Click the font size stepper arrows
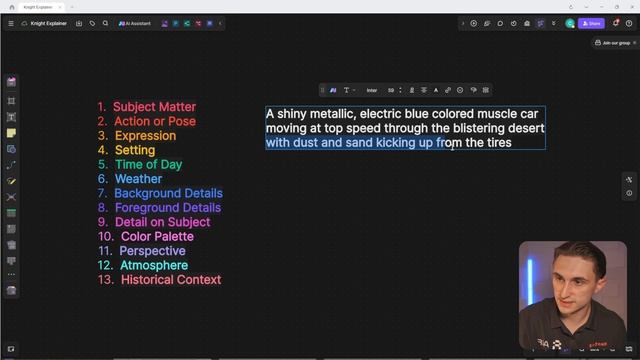Image resolution: width=640 pixels, height=360 pixels. point(400,90)
